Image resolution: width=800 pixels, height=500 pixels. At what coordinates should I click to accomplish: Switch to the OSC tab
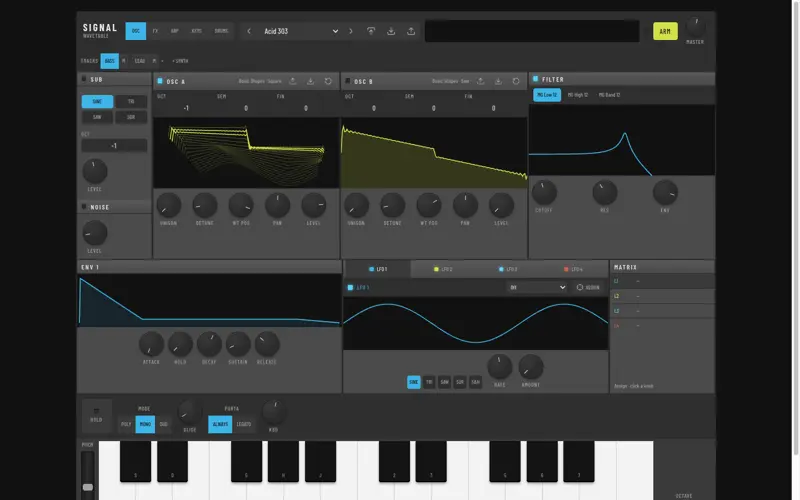136,31
